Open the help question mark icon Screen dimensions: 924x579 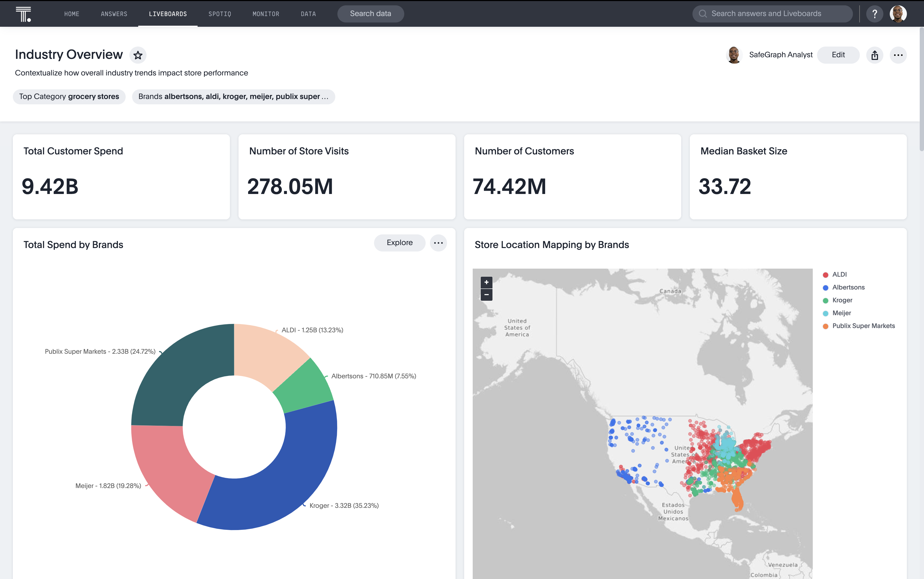pos(875,14)
